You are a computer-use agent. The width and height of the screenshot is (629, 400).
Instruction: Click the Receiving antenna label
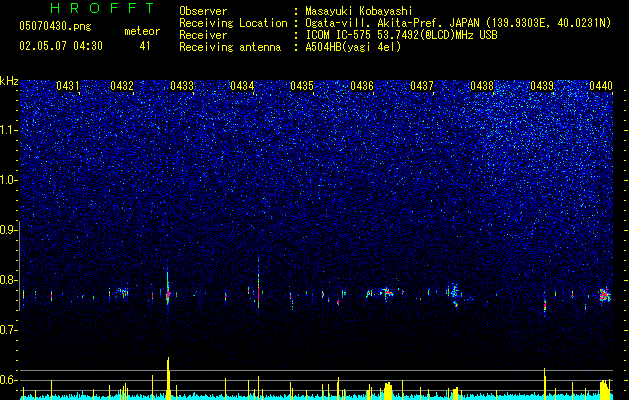[230, 47]
